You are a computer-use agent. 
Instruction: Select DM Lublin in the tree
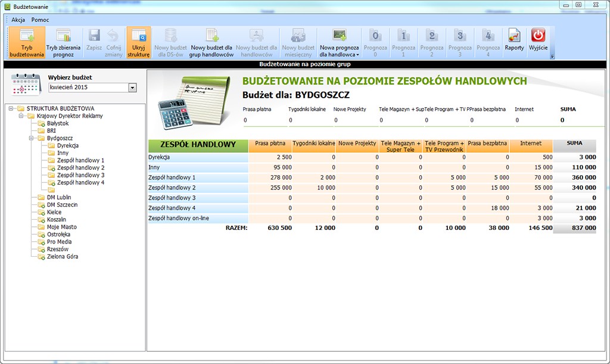tap(59, 197)
